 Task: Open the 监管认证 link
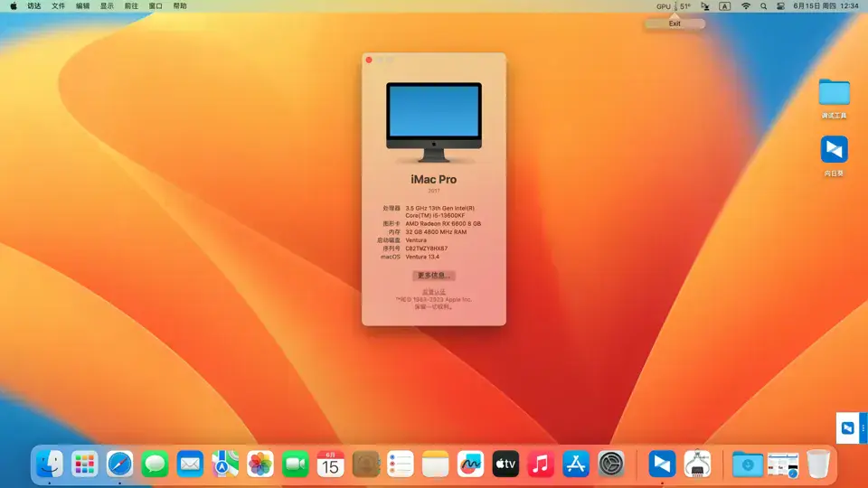coord(433,292)
